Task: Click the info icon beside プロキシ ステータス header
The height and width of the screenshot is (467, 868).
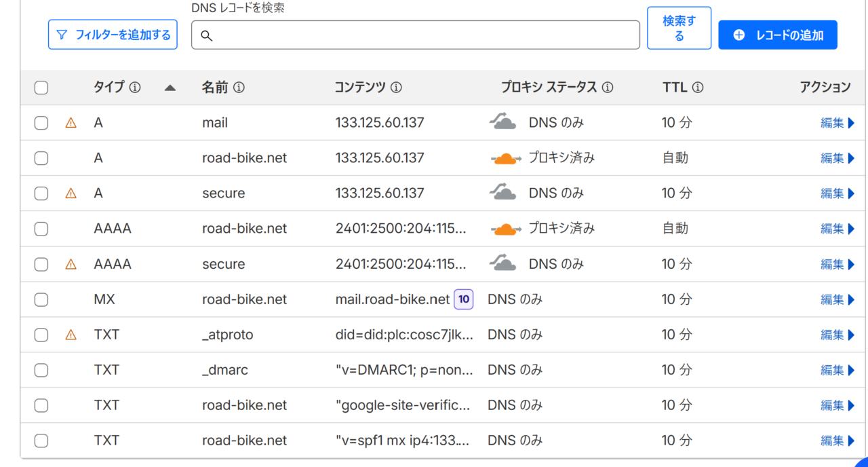Action: tap(608, 88)
